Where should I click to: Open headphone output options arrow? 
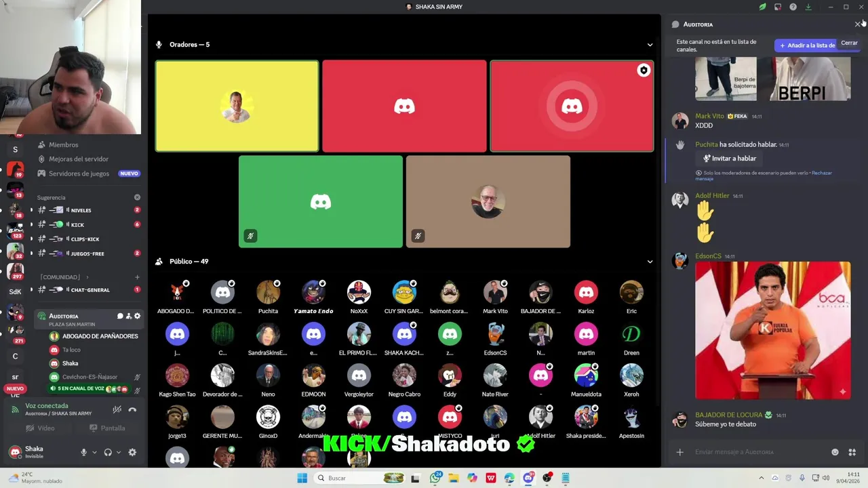point(118,452)
